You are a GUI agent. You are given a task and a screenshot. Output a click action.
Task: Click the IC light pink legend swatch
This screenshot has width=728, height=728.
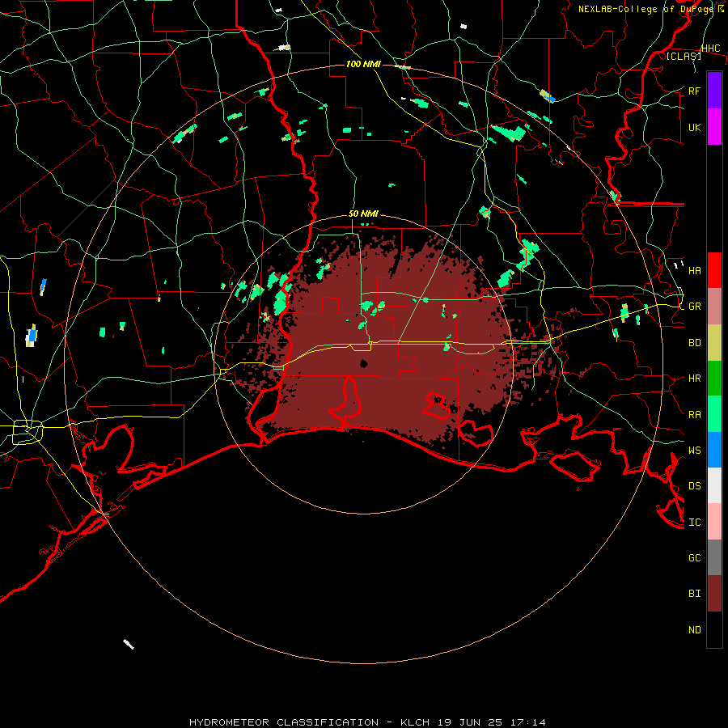tap(714, 522)
